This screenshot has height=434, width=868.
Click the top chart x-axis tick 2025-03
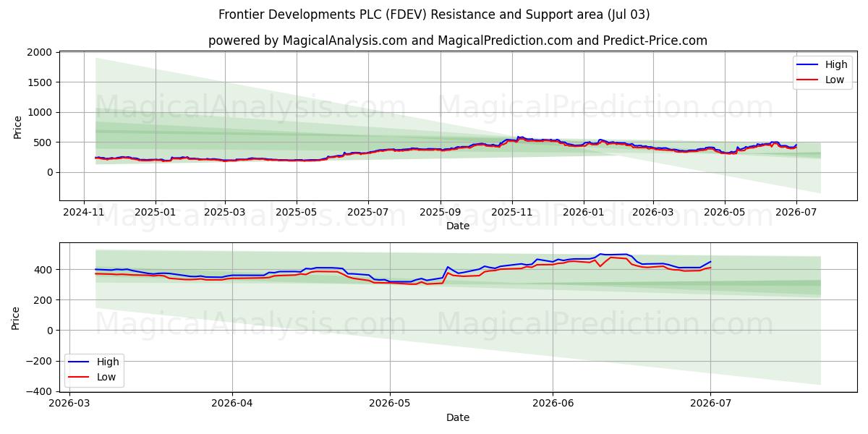[224, 212]
